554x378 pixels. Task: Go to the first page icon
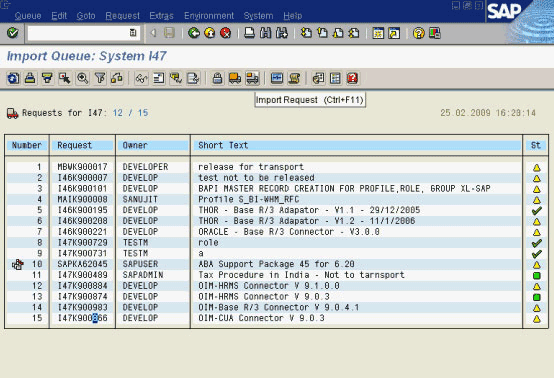306,33
